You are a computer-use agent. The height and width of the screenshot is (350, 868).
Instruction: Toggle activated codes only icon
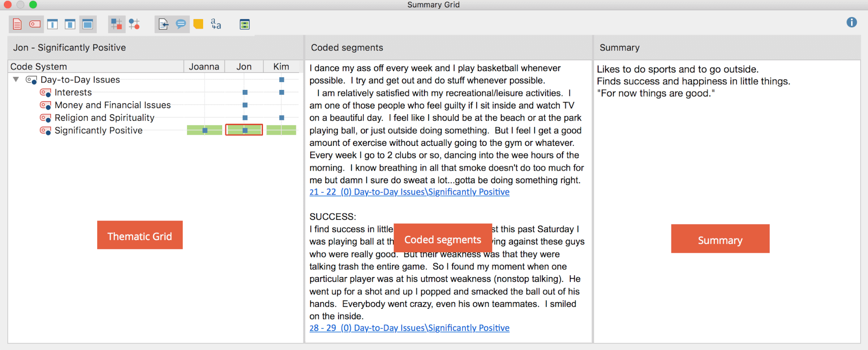click(x=35, y=24)
